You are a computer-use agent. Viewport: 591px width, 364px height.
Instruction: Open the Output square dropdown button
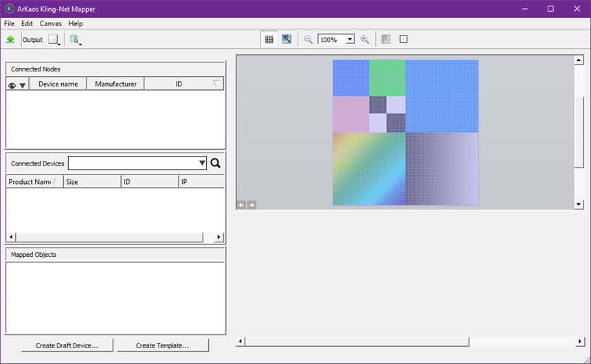pyautogui.click(x=54, y=40)
